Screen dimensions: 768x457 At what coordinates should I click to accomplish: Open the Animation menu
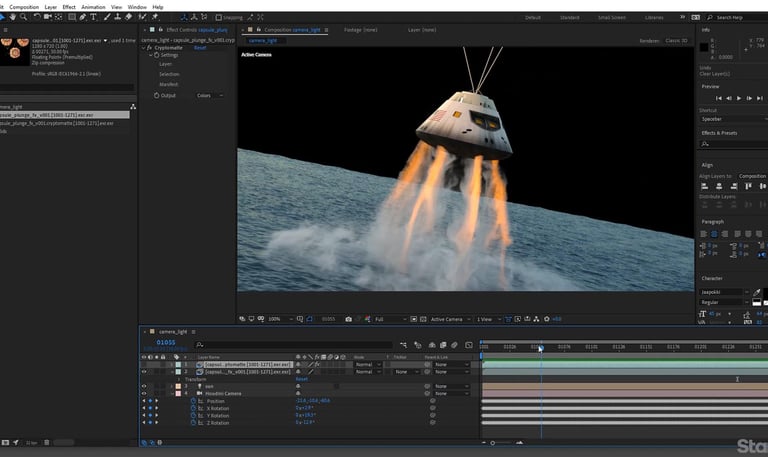[x=93, y=6]
